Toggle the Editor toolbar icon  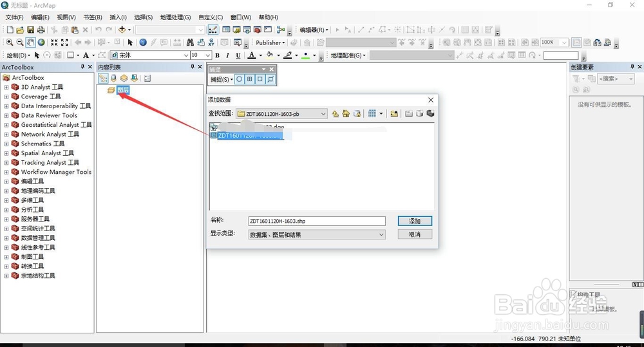(213, 30)
